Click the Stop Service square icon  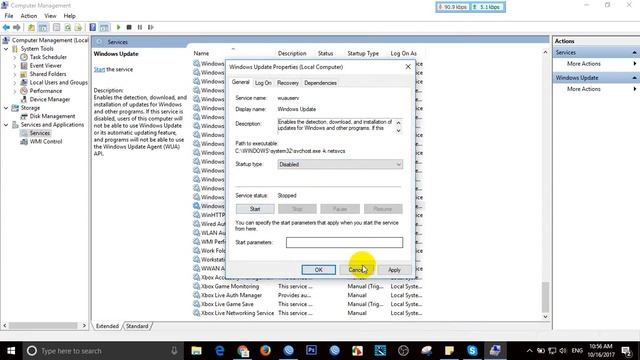point(129,27)
